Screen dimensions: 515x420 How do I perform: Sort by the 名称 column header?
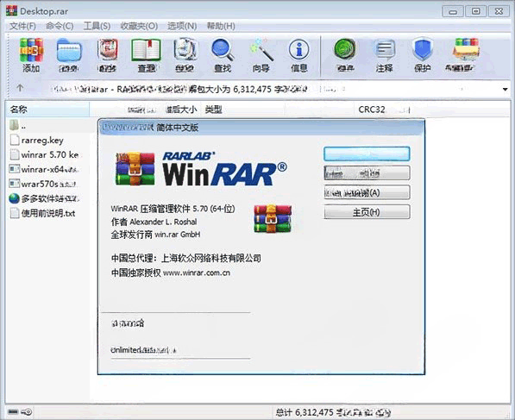tap(47, 110)
